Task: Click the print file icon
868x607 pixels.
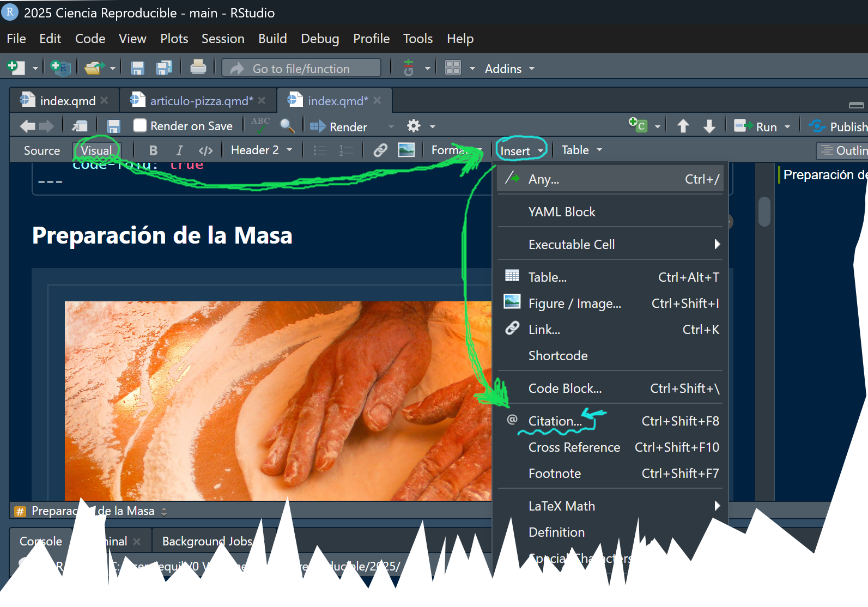Action: click(198, 68)
